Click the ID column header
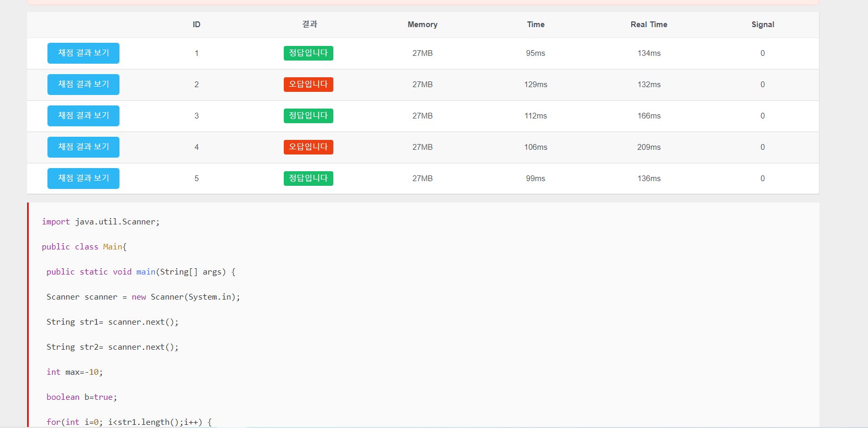 pos(197,25)
